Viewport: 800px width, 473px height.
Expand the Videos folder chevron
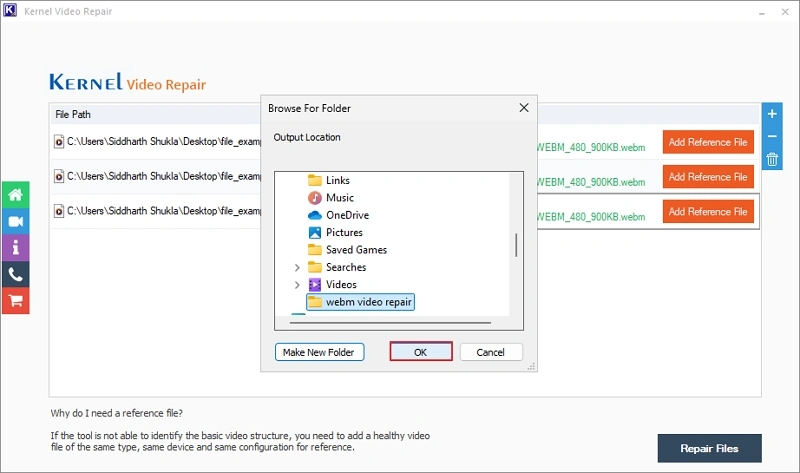(297, 285)
